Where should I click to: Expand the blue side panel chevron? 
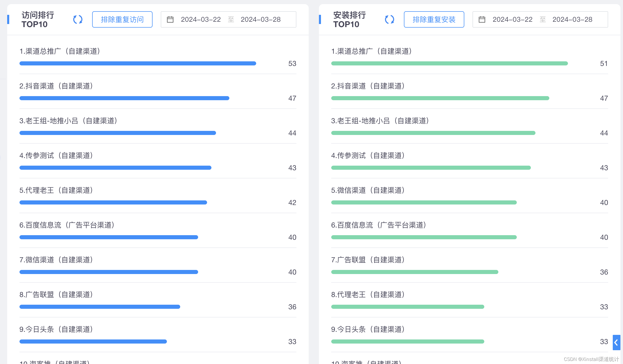[617, 343]
